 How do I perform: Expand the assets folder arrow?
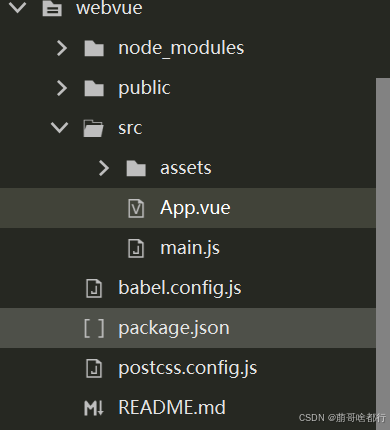click(x=104, y=168)
